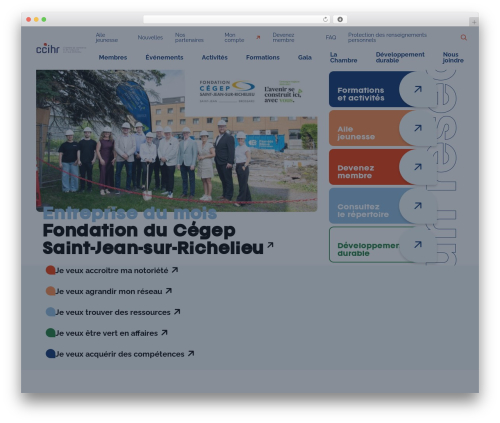The width and height of the screenshot is (500, 423).
Task: Open Nos partenaires link
Action: point(189,37)
